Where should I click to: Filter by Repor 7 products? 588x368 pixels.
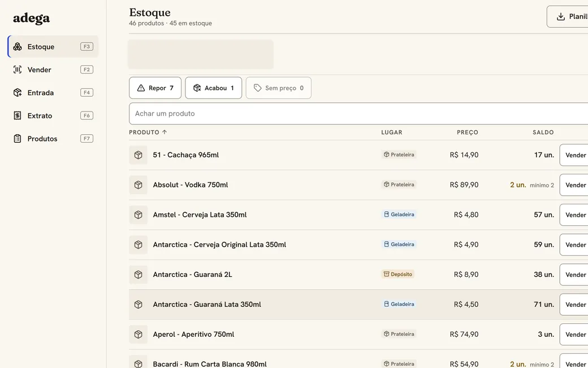(155, 88)
